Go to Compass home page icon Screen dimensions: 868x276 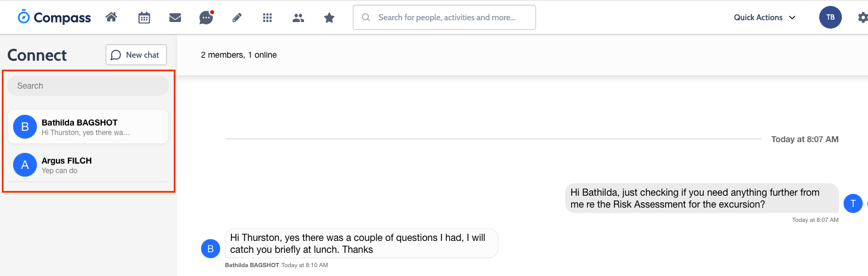[x=111, y=18]
